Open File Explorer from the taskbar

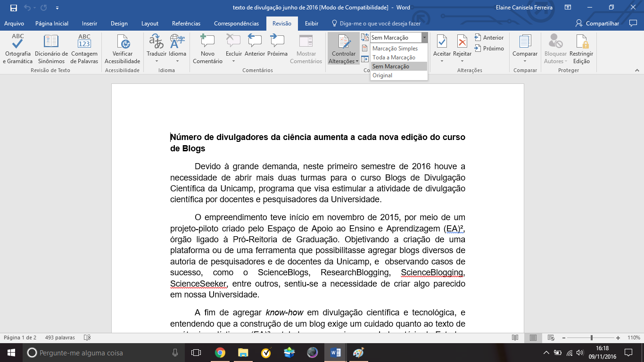coord(243,353)
